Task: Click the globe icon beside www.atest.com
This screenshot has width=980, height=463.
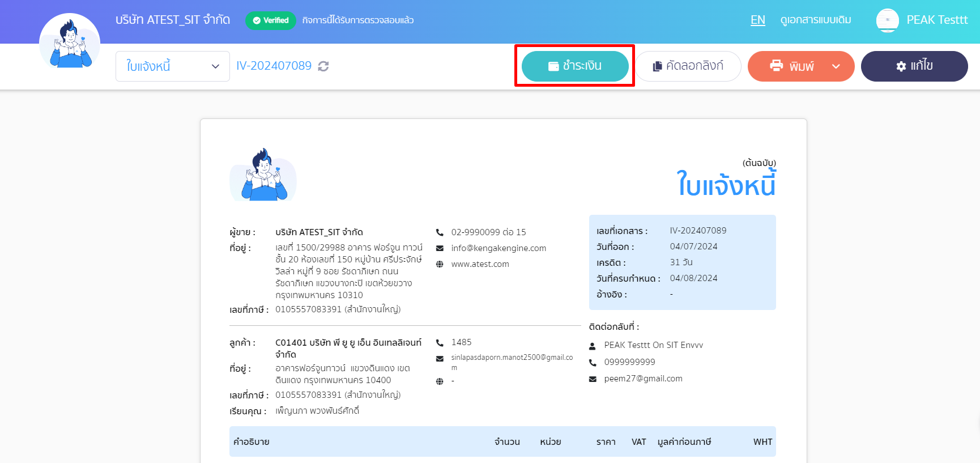Action: pos(440,264)
